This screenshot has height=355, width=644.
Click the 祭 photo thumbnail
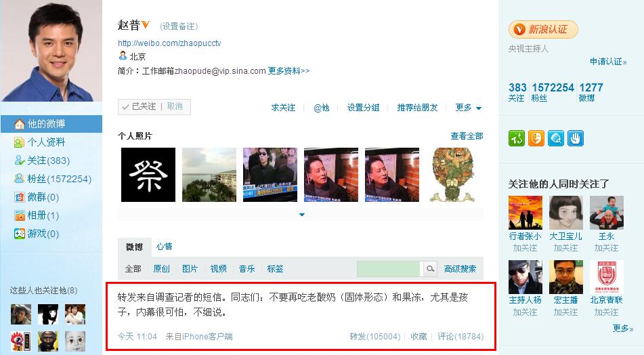pyautogui.click(x=148, y=175)
